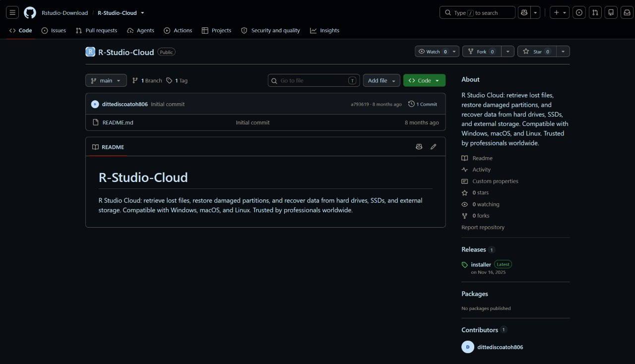Open the Releases section heading
The width and height of the screenshot is (635, 364).
[x=474, y=249]
